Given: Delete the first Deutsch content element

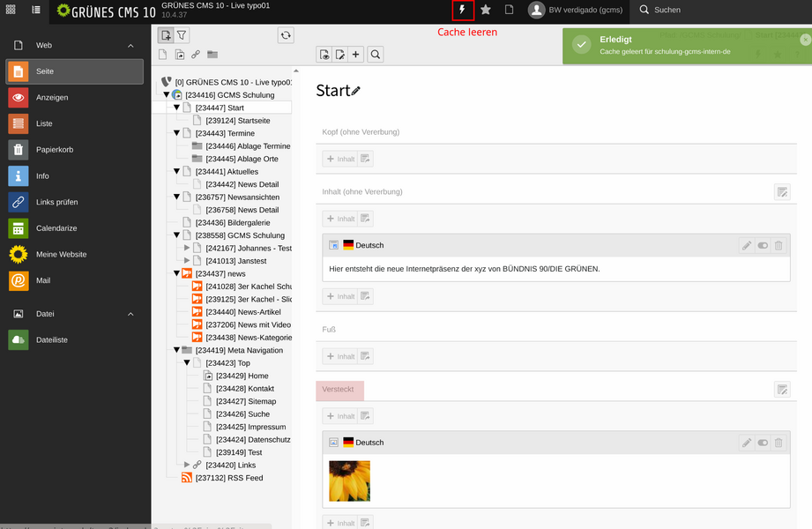Looking at the screenshot, I should coord(778,246).
